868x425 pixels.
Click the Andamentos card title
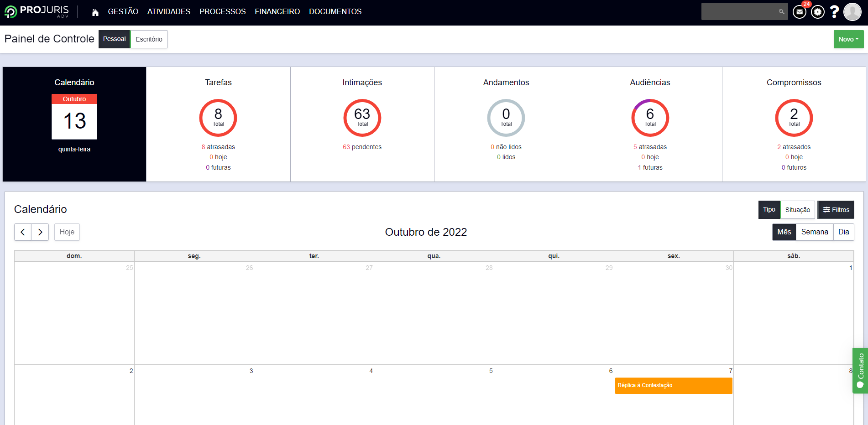coord(506,83)
